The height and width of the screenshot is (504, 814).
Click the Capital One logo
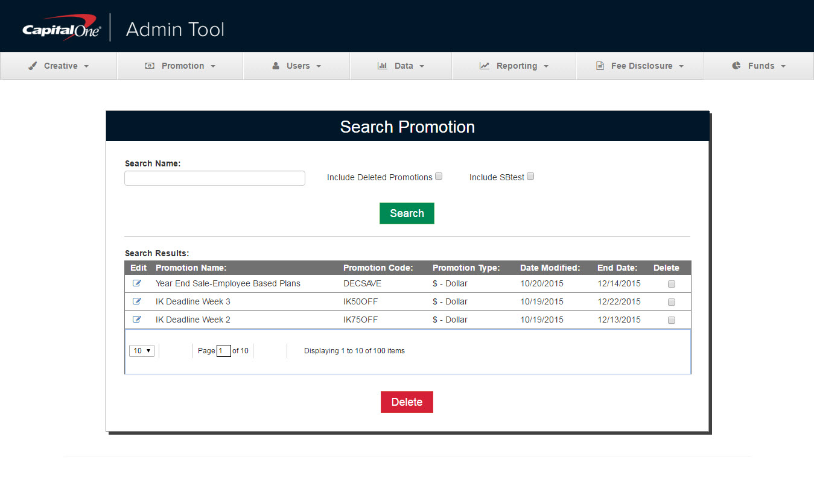coord(62,30)
